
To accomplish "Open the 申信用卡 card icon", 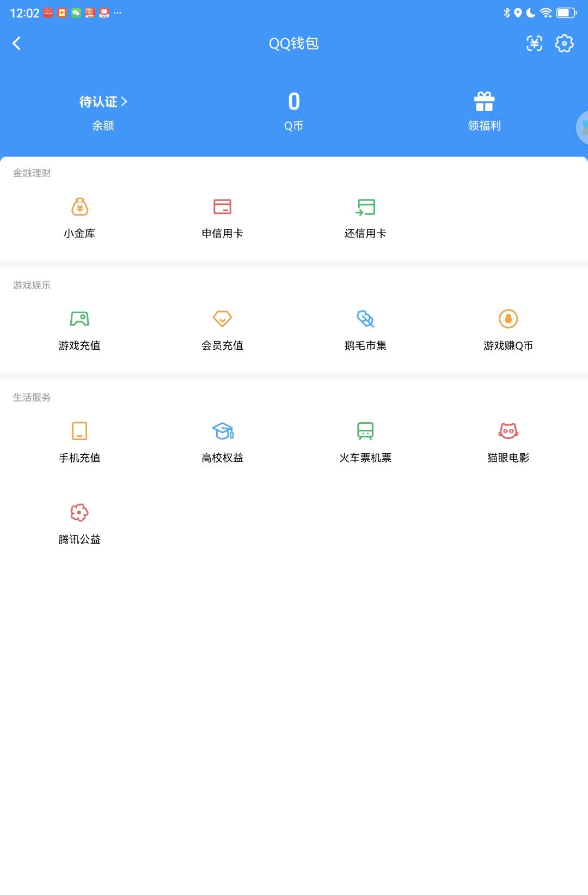I will coord(222,207).
